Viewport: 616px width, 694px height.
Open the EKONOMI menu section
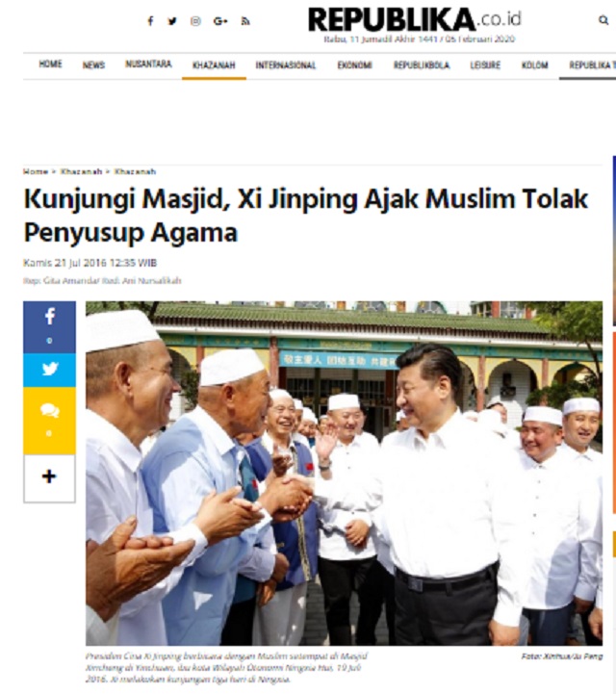(355, 65)
